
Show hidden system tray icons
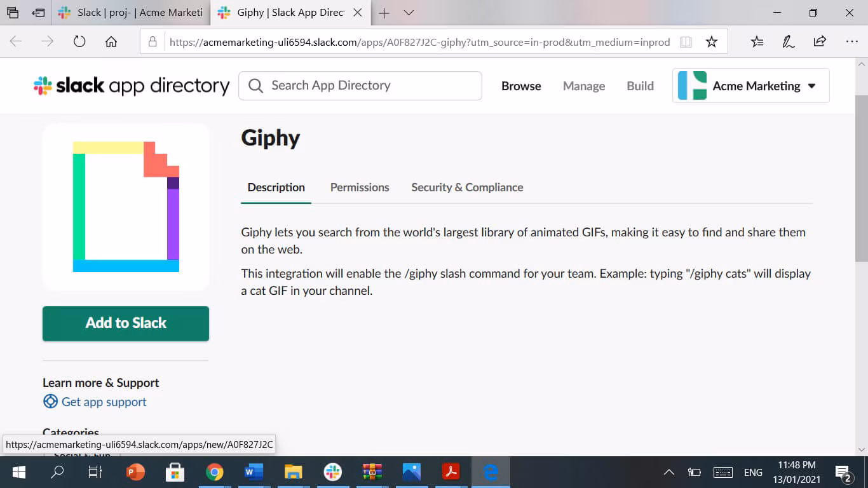[x=669, y=472]
